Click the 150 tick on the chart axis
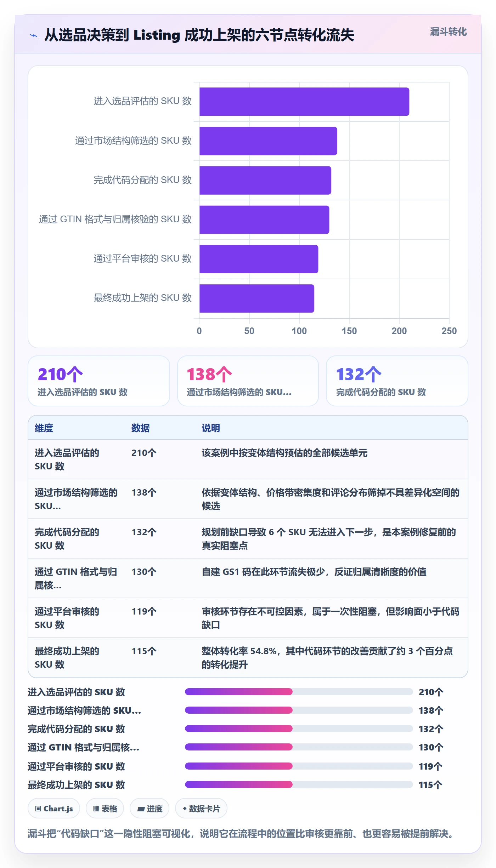496x868 pixels. point(349,331)
